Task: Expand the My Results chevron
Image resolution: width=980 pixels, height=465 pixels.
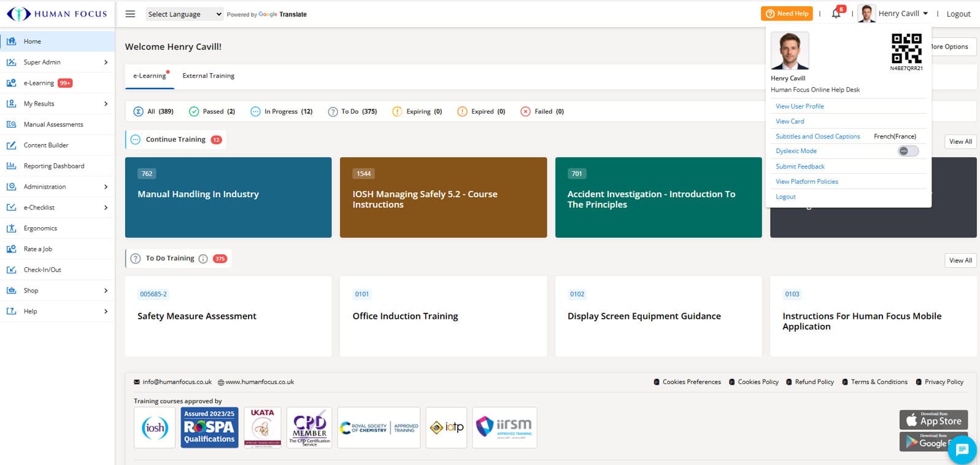Action: pyautogui.click(x=106, y=104)
